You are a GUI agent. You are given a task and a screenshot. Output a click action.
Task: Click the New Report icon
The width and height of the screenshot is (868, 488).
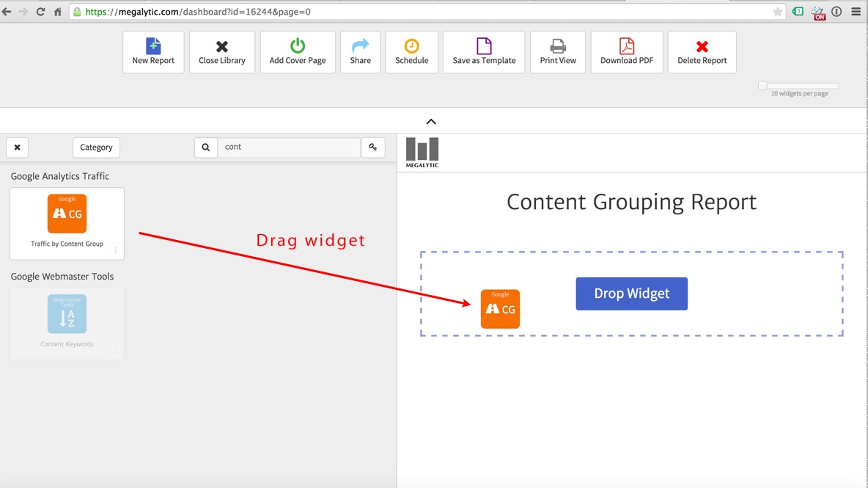[x=153, y=47]
